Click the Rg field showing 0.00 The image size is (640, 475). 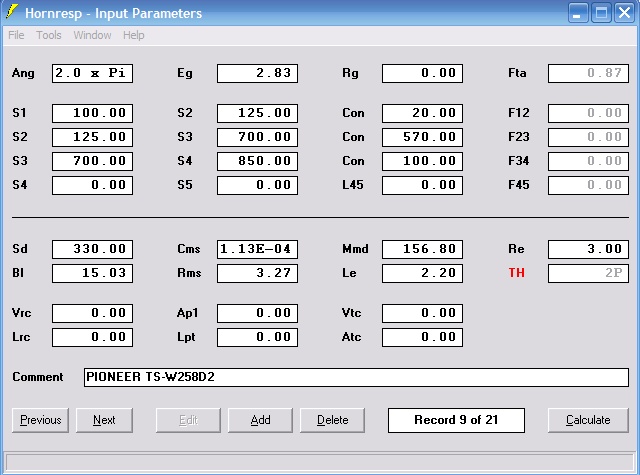pos(422,73)
